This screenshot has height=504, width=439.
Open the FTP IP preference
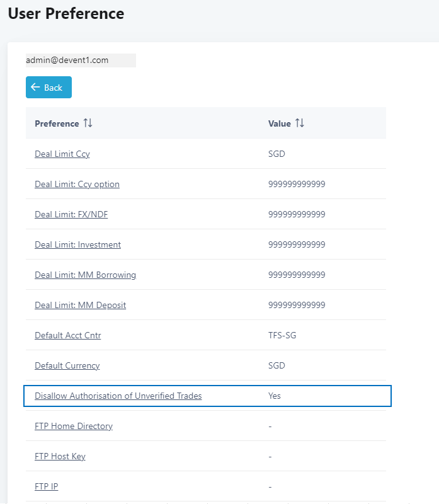(x=46, y=486)
